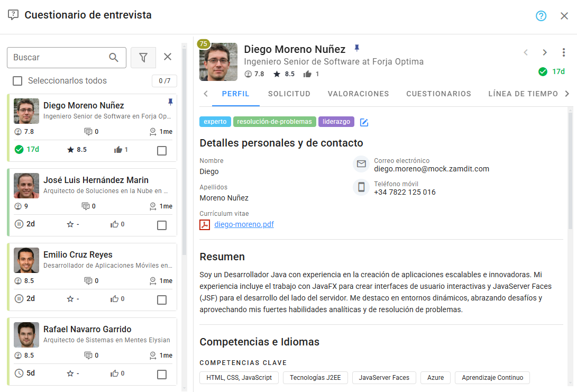Open the Cuestionarios tab
The width and height of the screenshot is (577, 392).
point(438,94)
